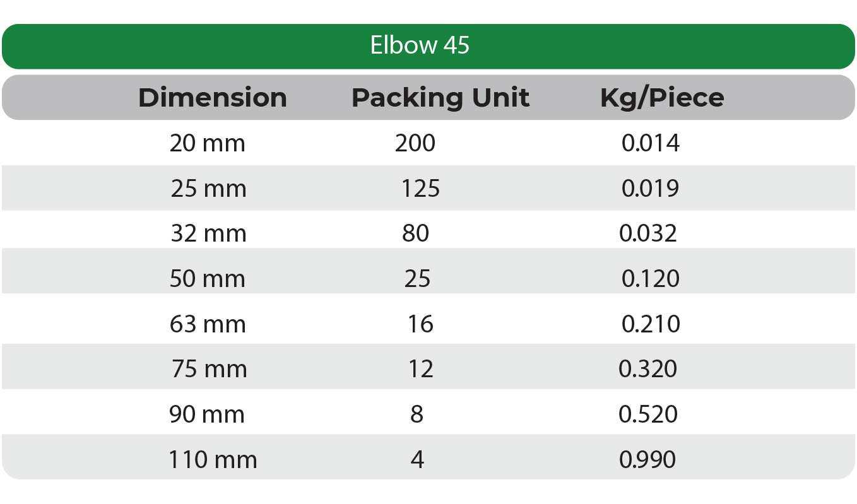The width and height of the screenshot is (857, 504).
Task: Click the 0.320 weight value
Action: tap(648, 369)
